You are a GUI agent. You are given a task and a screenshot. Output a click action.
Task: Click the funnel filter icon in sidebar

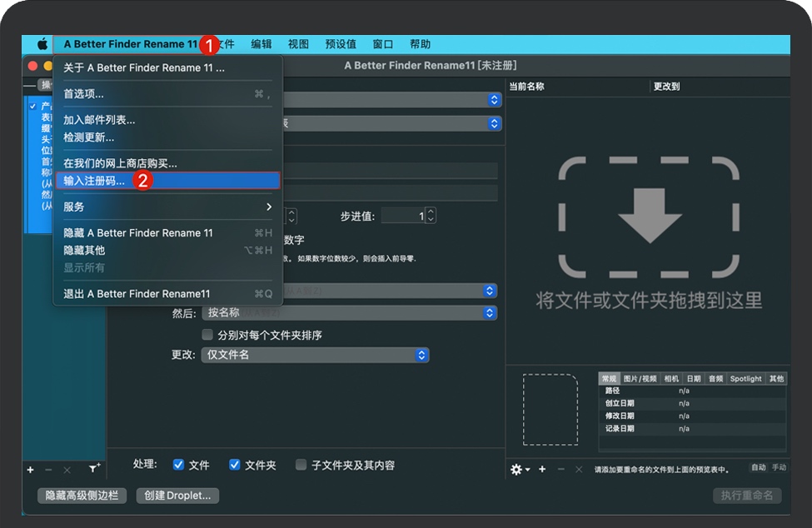click(x=94, y=469)
